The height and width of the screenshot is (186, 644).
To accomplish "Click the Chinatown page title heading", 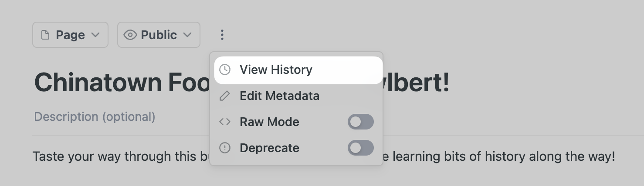I will pos(122,82).
